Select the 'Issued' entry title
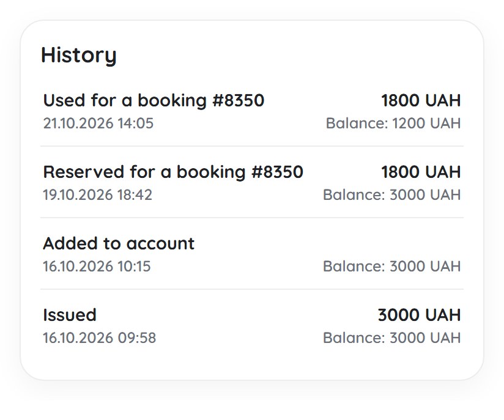Image resolution: width=504 pixels, height=420 pixels. [70, 315]
